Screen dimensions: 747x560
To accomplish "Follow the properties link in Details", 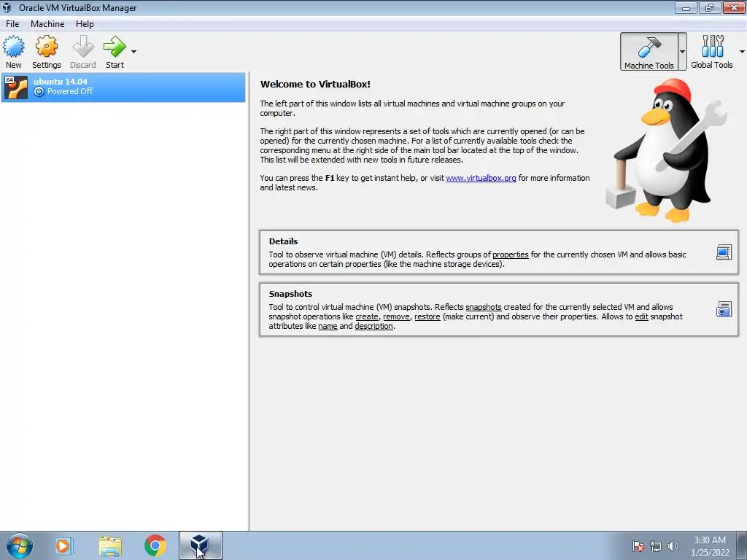I will click(x=510, y=254).
